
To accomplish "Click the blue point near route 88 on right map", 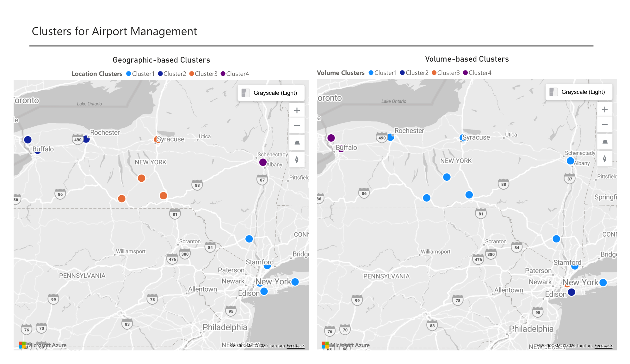I will point(469,195).
